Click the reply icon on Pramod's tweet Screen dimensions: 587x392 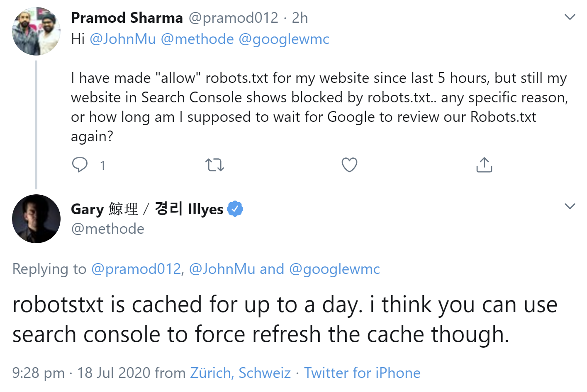click(x=80, y=165)
